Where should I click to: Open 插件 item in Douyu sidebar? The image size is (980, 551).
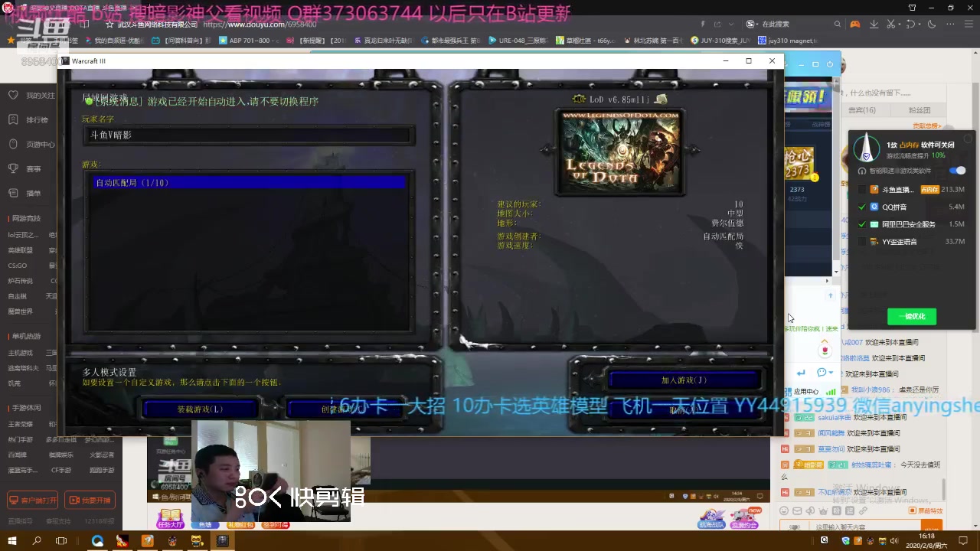(24, 194)
